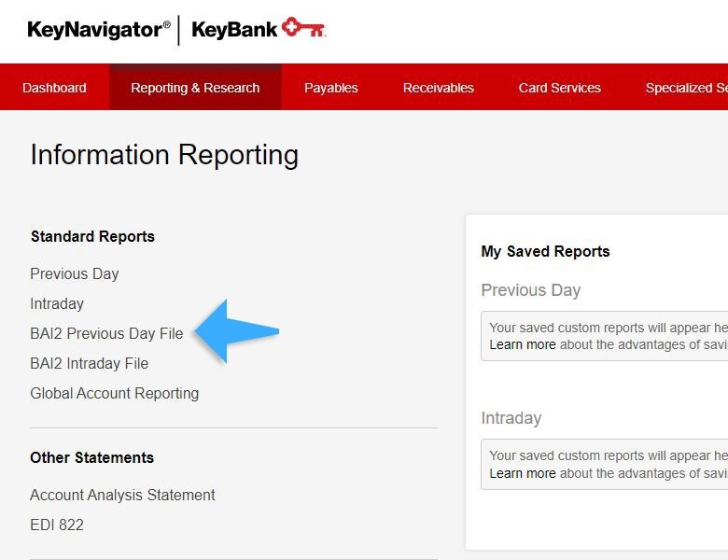Click the KeyNavigator logo

[99, 30]
